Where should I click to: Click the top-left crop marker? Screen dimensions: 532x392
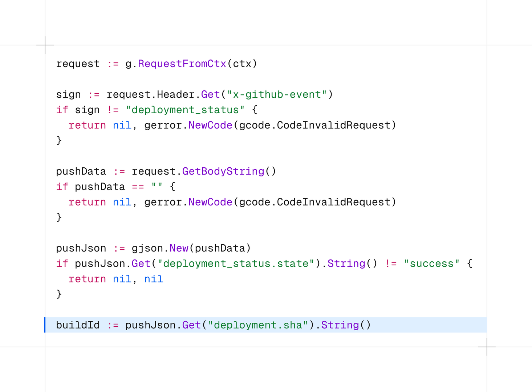(x=45, y=44)
